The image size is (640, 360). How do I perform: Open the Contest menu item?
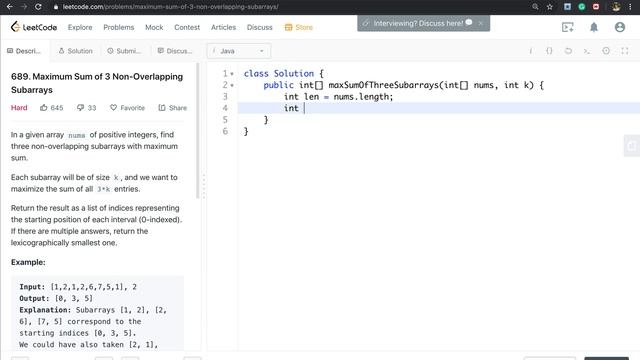coord(187,27)
